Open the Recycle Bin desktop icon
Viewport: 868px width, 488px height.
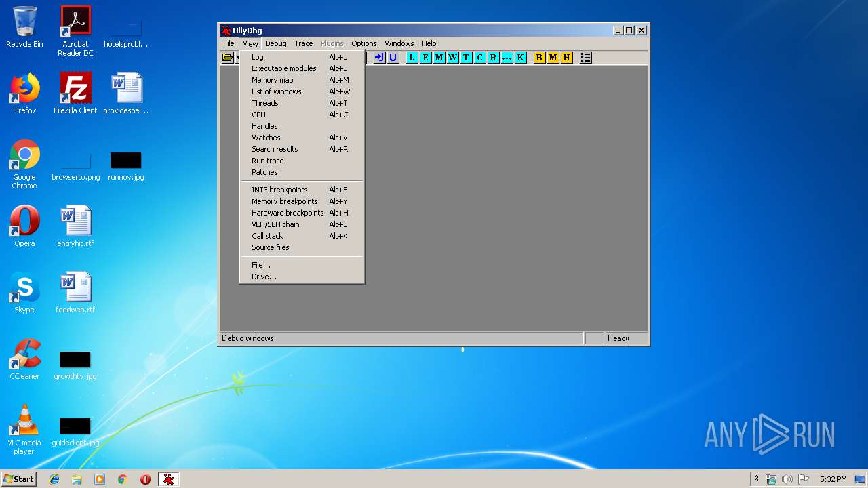click(x=24, y=27)
